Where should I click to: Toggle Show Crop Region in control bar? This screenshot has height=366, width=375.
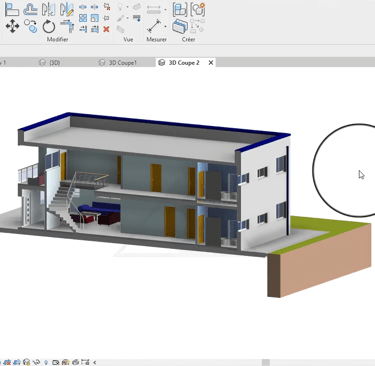pyautogui.click(x=17, y=362)
